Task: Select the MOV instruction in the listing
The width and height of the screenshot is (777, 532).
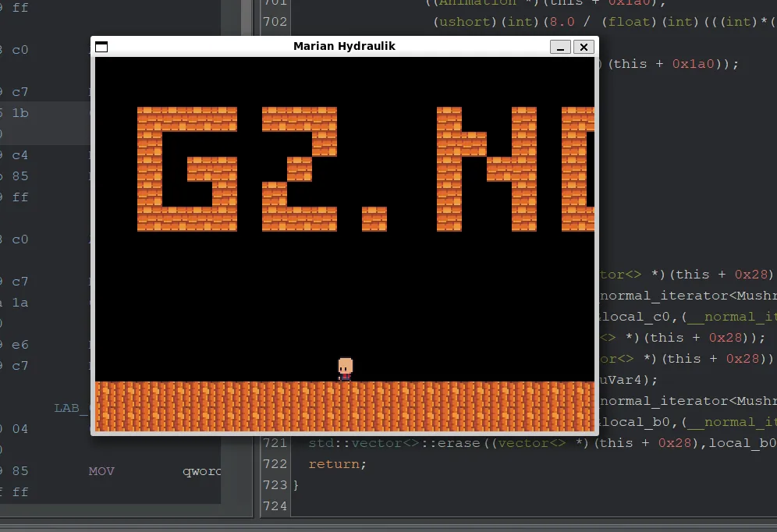Action: click(x=102, y=471)
